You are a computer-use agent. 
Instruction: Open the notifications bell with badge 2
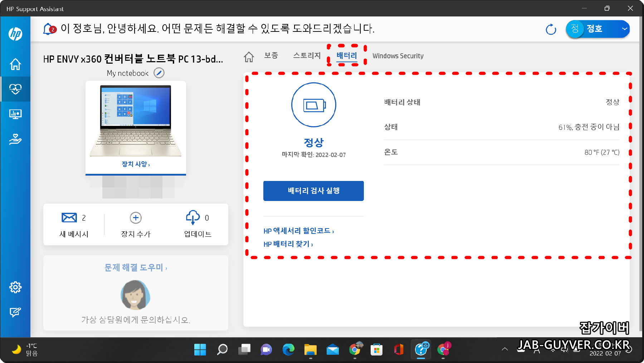[x=49, y=29]
